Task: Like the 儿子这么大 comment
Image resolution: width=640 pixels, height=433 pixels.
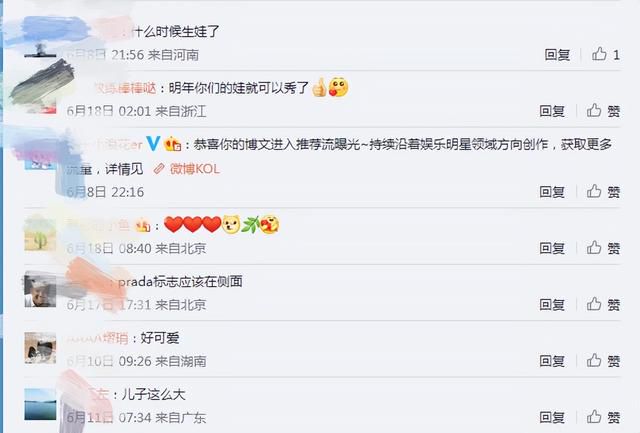Action: (603, 417)
